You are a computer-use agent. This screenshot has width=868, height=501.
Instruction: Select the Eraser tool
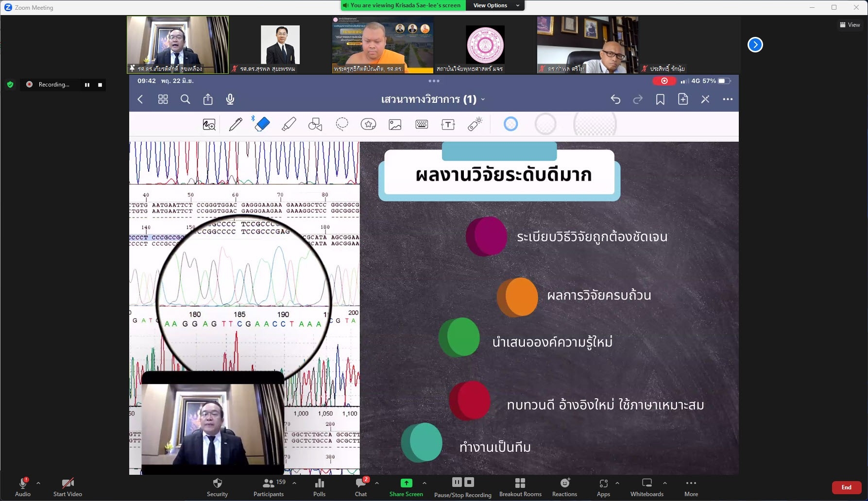click(x=262, y=124)
